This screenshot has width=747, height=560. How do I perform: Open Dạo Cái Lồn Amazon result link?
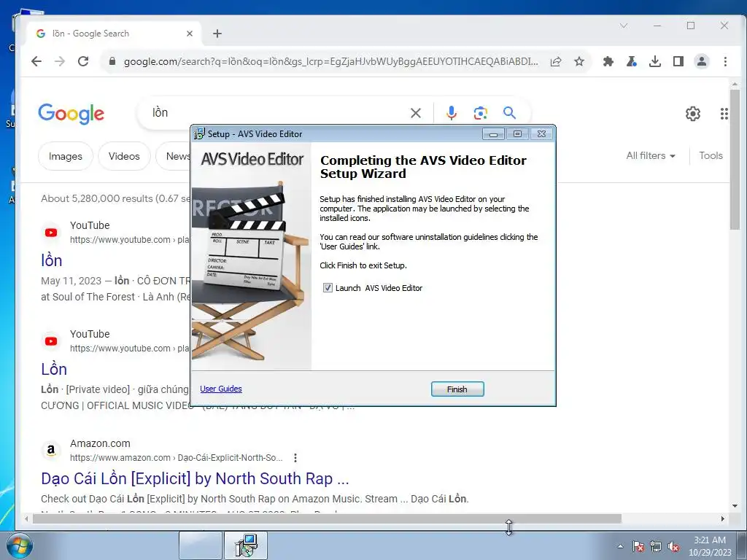(x=195, y=478)
